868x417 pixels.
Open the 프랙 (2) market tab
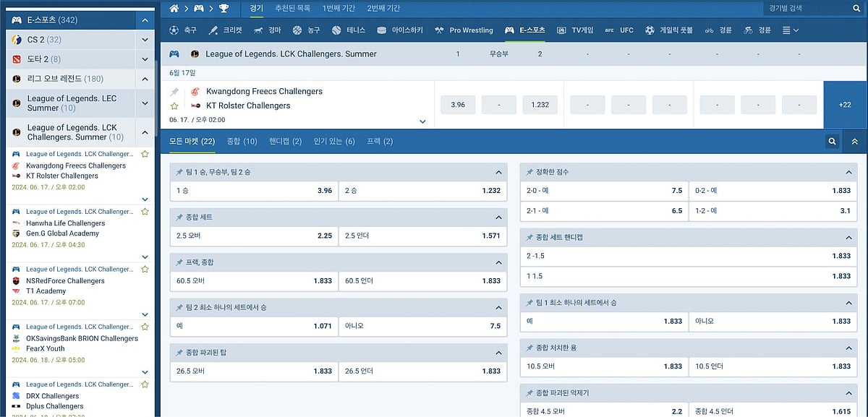[x=380, y=142]
